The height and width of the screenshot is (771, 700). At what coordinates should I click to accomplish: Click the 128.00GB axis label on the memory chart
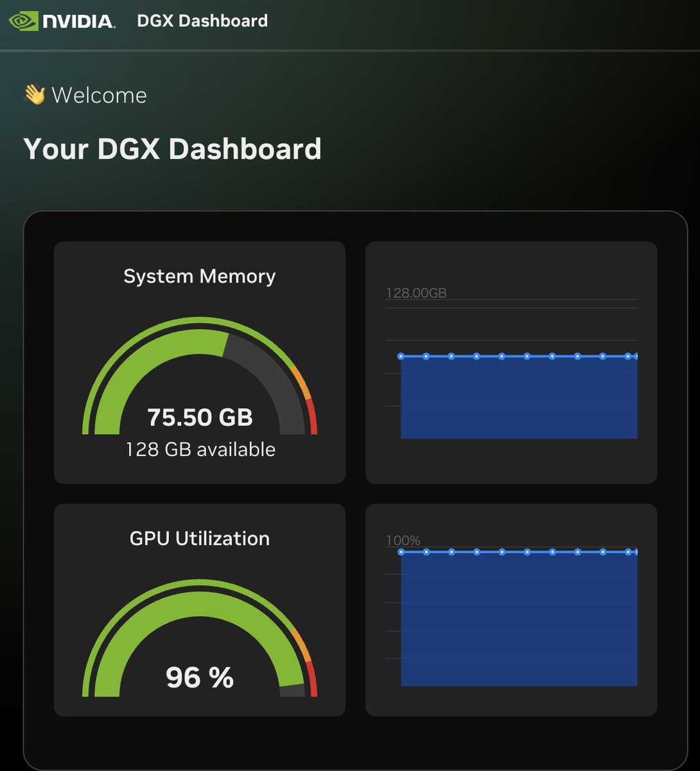[416, 293]
